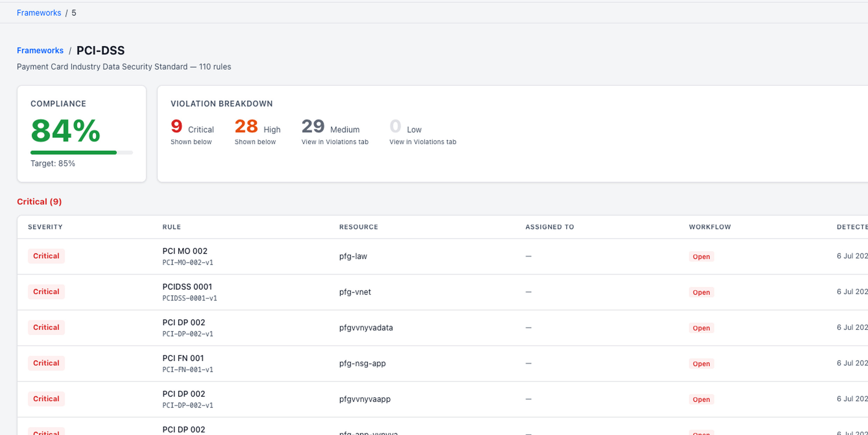Click the assignee dash in the pfg-law row

click(x=528, y=256)
